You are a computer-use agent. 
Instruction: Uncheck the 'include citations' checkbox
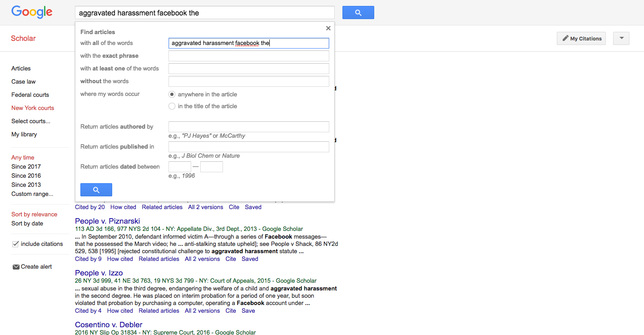[15, 243]
